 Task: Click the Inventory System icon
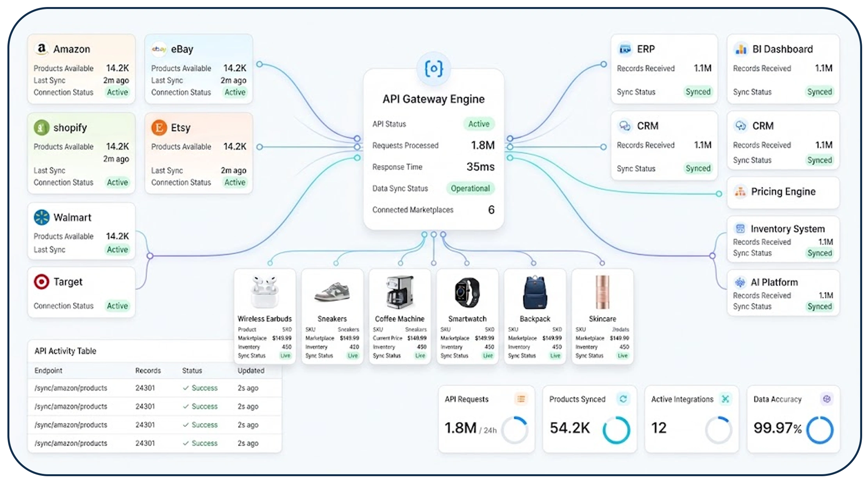point(740,229)
